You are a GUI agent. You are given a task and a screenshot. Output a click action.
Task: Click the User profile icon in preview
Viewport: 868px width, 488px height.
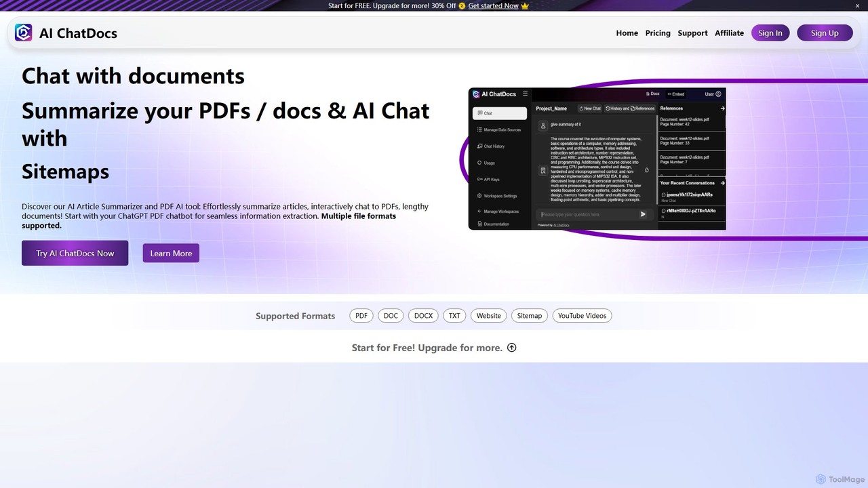point(718,94)
